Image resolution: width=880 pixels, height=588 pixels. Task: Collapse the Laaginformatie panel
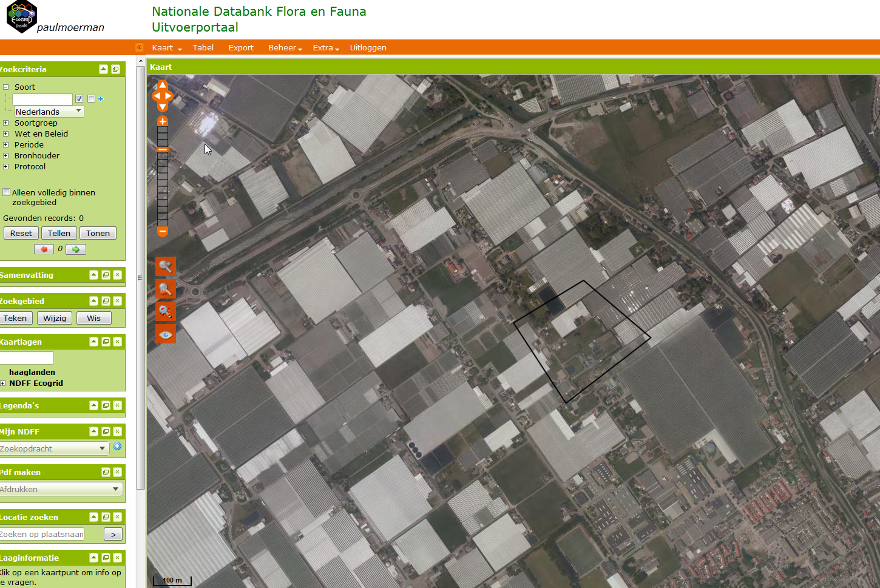click(x=93, y=558)
